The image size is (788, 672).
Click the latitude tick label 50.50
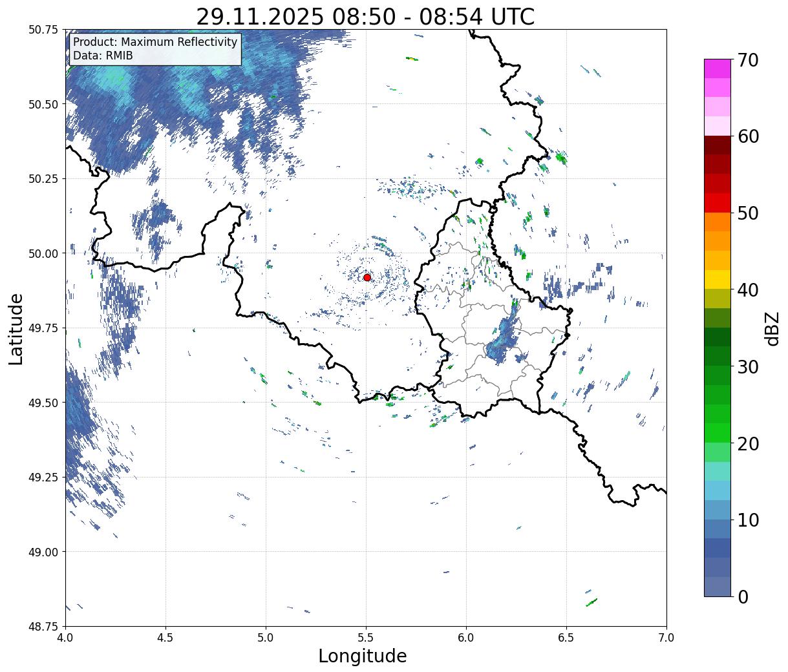(43, 104)
